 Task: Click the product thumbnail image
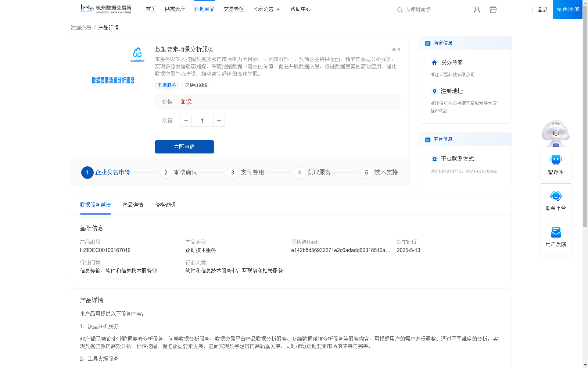click(x=113, y=66)
